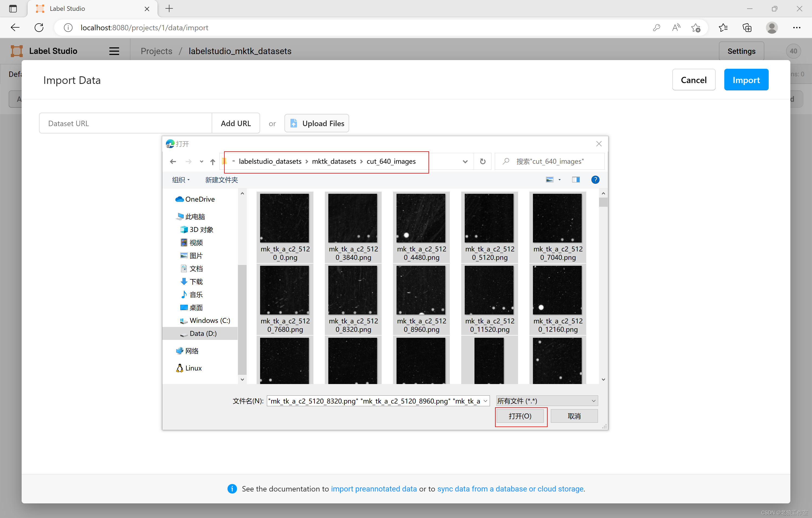This screenshot has width=812, height=518.
Task: Click the browser collections icon
Action: pos(747,28)
